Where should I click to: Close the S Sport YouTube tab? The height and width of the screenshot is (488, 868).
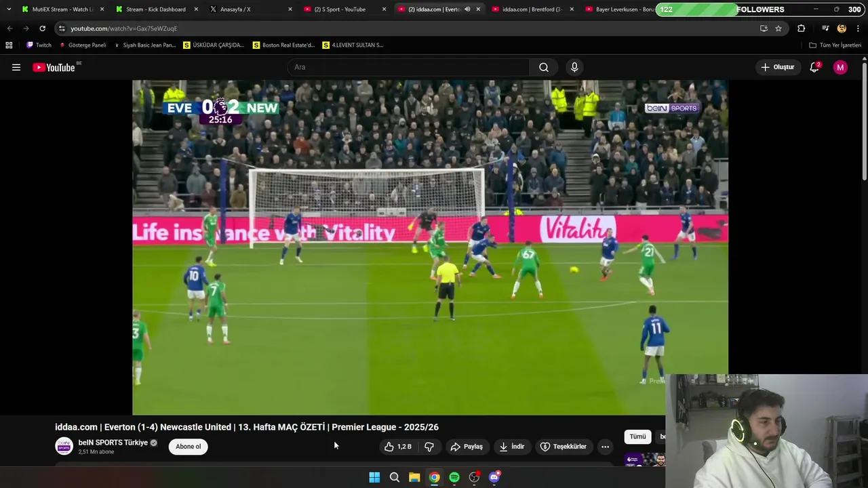[384, 9]
